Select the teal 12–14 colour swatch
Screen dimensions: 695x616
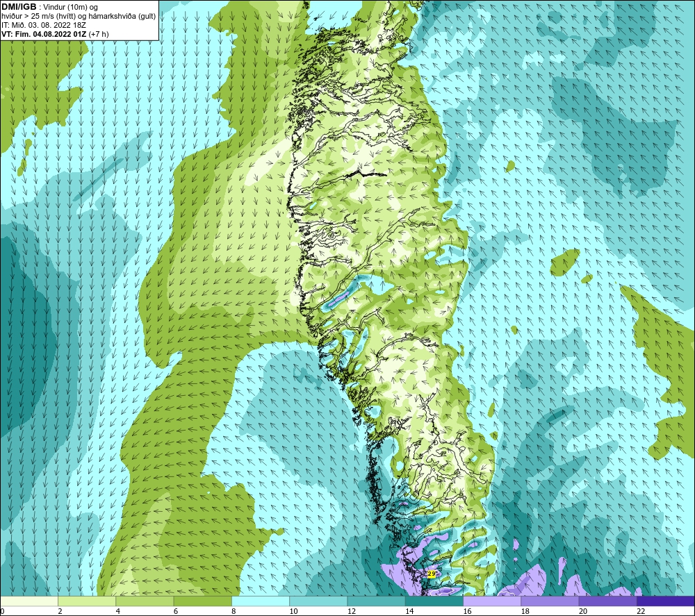coord(376,601)
